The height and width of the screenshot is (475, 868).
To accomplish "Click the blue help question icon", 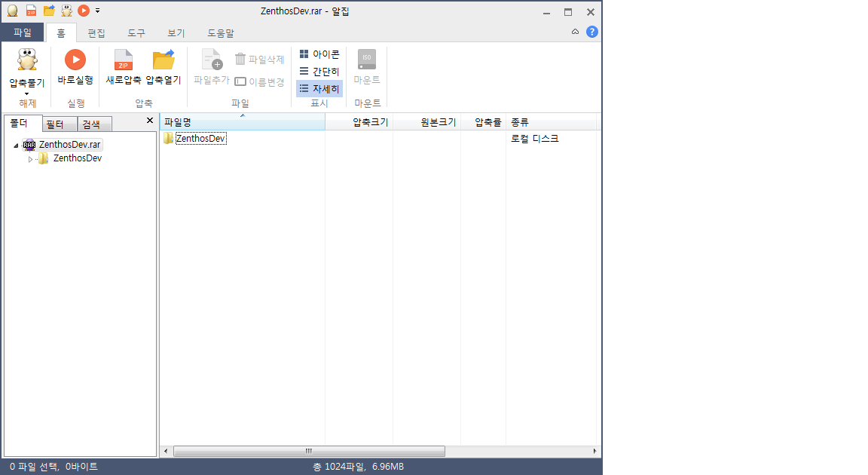I will pos(591,32).
